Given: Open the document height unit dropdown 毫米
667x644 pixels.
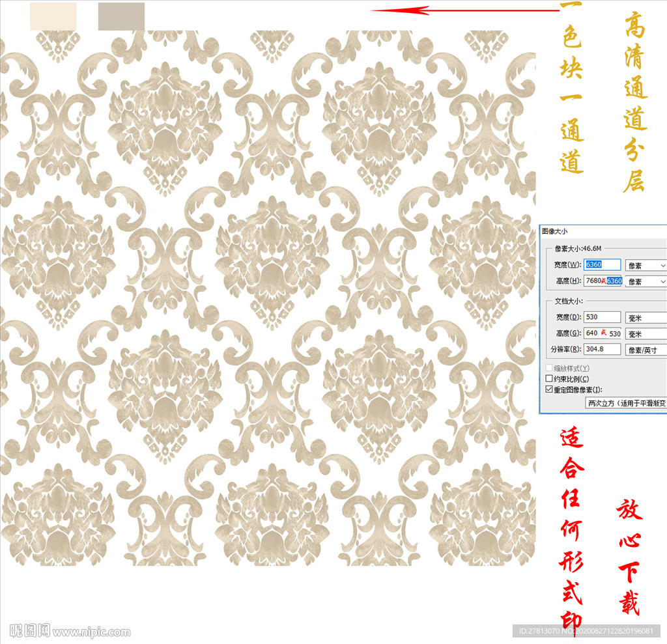Looking at the screenshot, I should click(646, 334).
